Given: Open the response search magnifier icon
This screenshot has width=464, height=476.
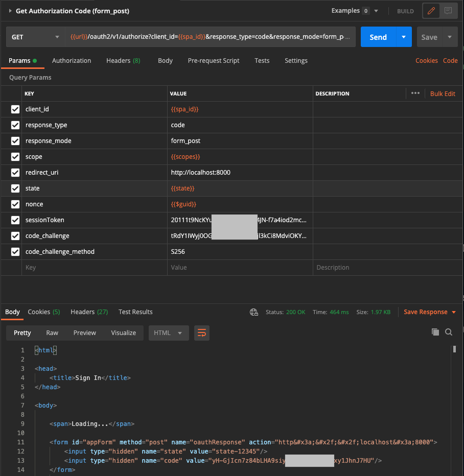Looking at the screenshot, I should (x=449, y=332).
